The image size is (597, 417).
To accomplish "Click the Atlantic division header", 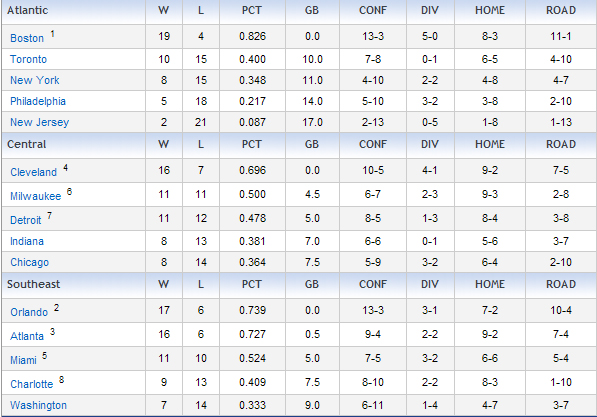I will 27,10.
